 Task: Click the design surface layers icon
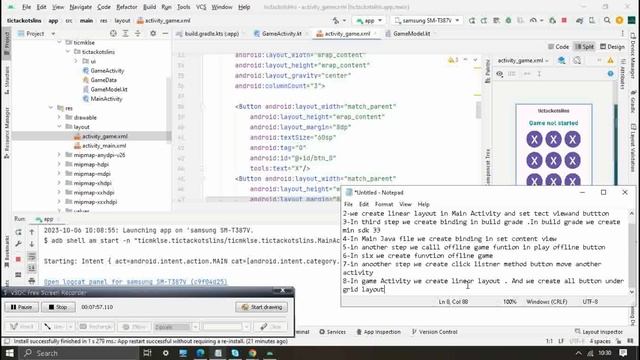click(x=562, y=60)
